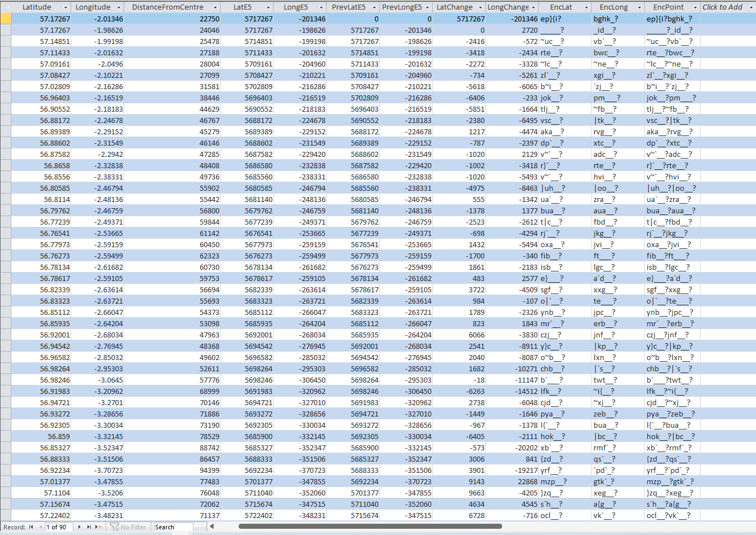Click the 'Click to Add' column header
The width and height of the screenshot is (756, 535).
[x=727, y=7]
